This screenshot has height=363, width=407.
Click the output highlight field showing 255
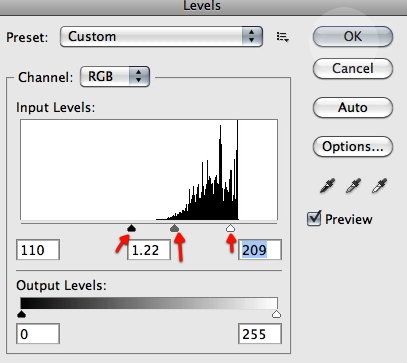(x=260, y=334)
